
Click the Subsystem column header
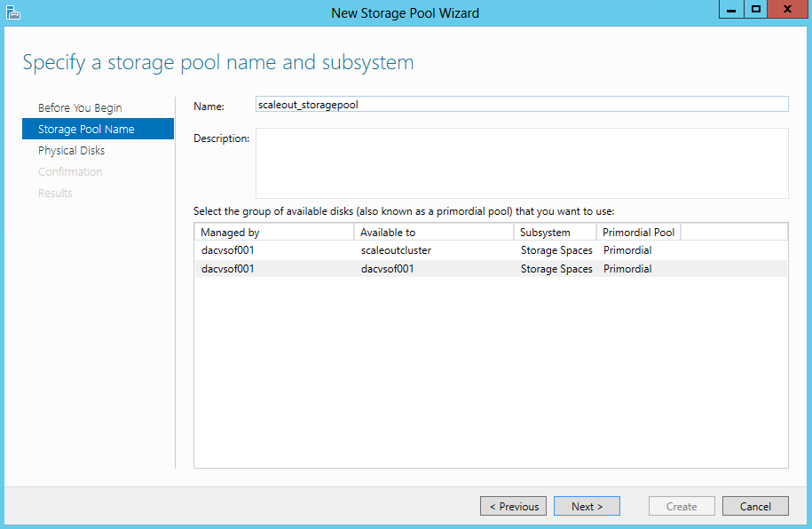coord(556,233)
